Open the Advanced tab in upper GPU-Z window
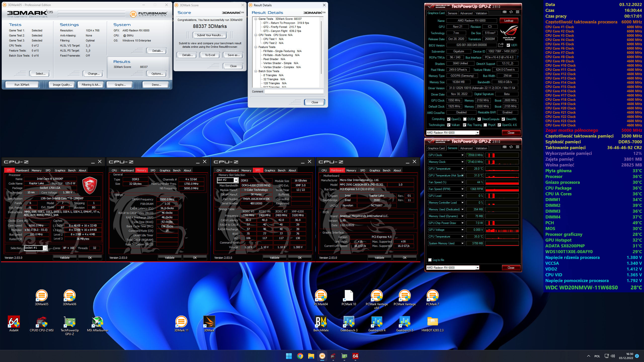 pos(466,13)
